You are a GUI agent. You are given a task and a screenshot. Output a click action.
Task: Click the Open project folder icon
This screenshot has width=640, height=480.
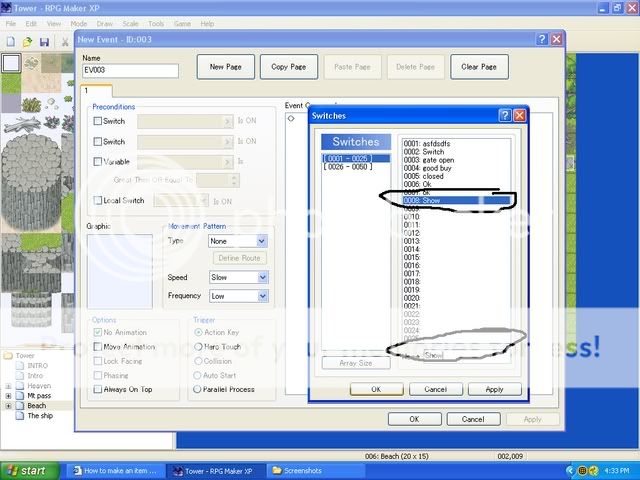(x=27, y=42)
